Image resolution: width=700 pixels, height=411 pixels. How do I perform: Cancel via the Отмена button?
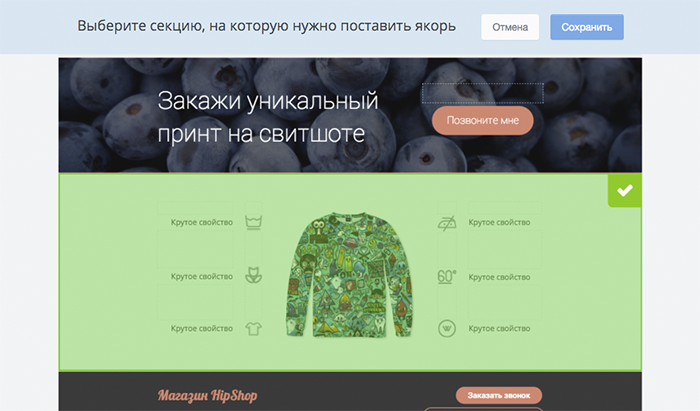[x=510, y=27]
